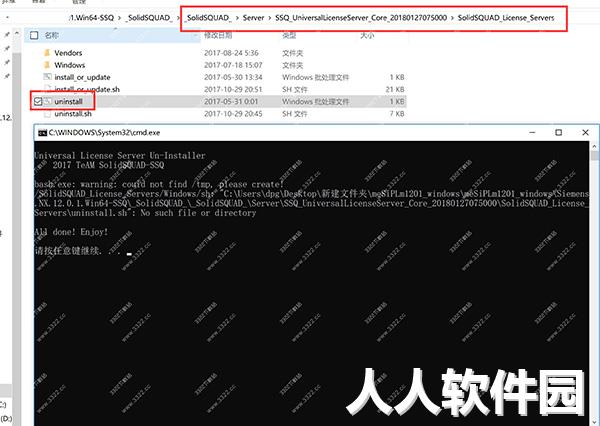Go to the Server breadcrumb folder

pos(253,18)
